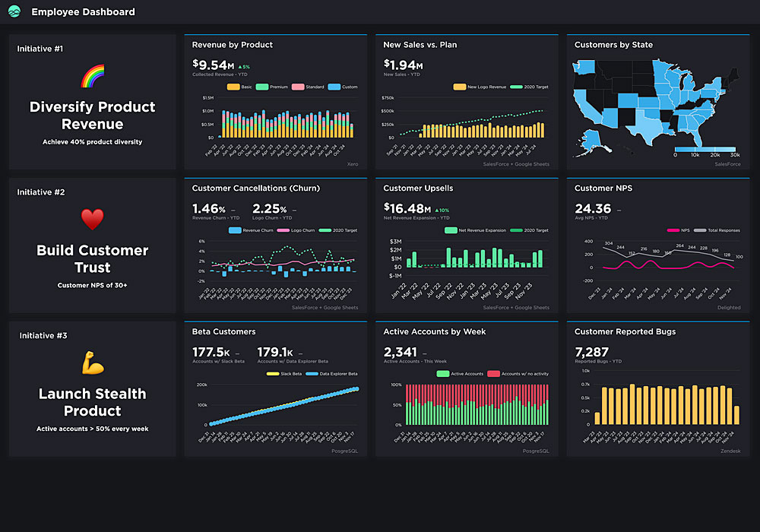
Task: Click the map's 0 to 30k color scale
Action: (705, 150)
